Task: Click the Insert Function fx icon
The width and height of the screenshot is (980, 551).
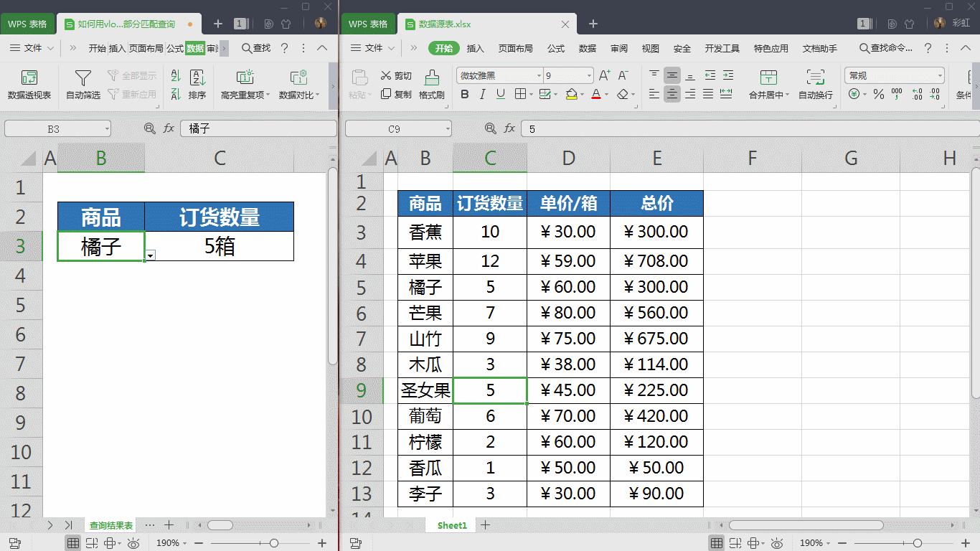Action: pos(509,128)
